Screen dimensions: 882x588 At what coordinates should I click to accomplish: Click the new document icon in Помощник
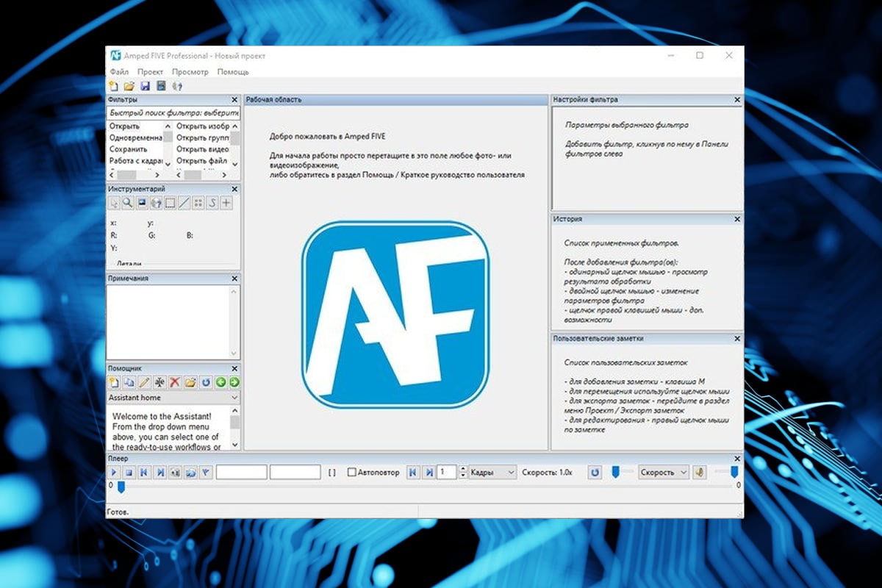coord(114,382)
